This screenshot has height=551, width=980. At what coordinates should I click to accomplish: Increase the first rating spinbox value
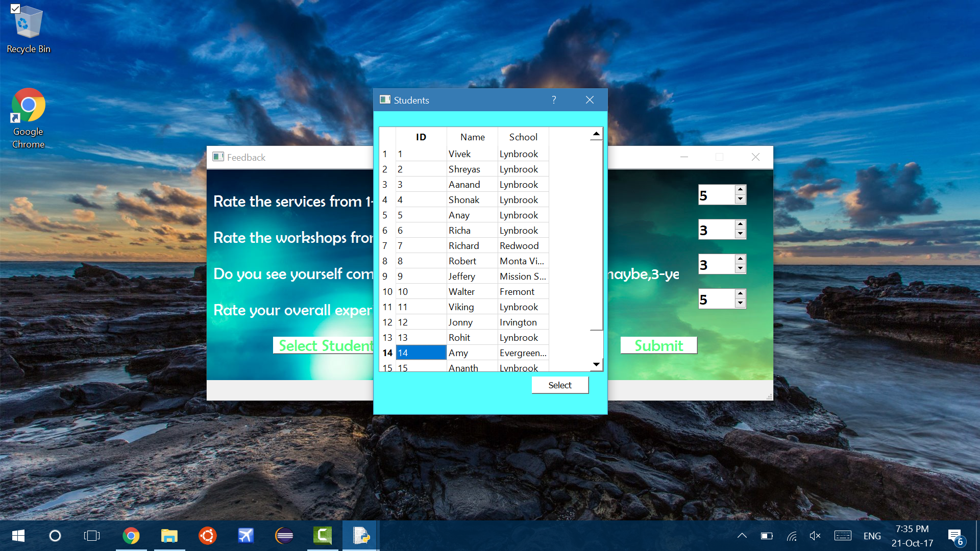pyautogui.click(x=740, y=190)
